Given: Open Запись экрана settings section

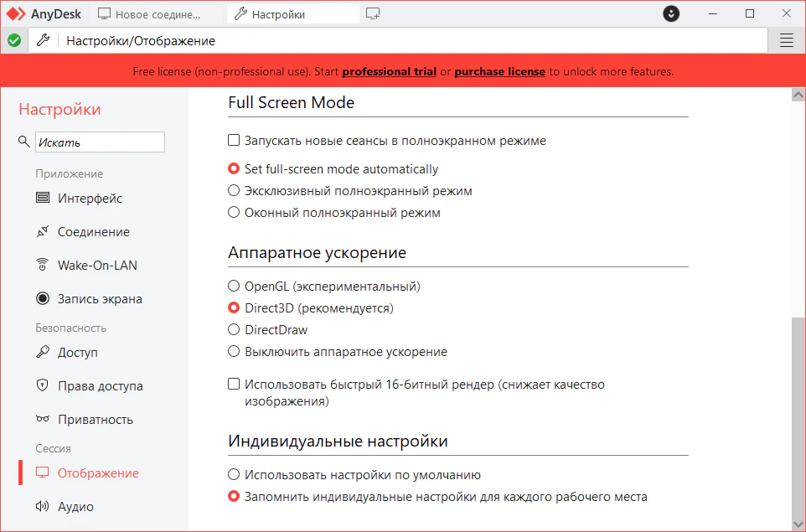Looking at the screenshot, I should (89, 298).
